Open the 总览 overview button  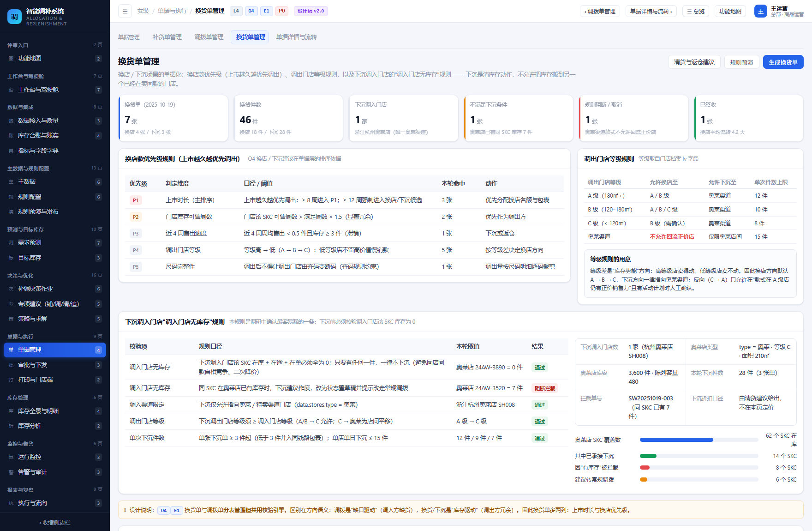(696, 11)
